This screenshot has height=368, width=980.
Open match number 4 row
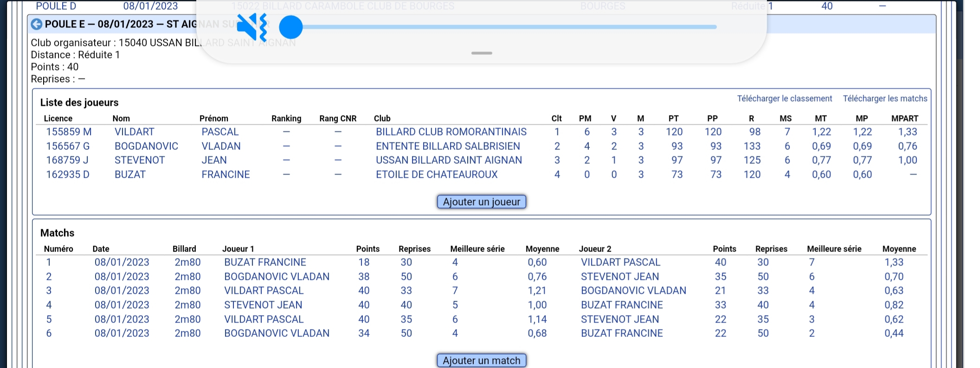point(482,305)
